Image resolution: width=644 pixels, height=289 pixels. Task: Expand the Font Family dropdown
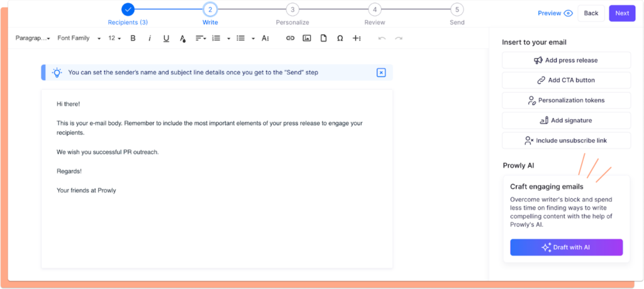pos(79,38)
